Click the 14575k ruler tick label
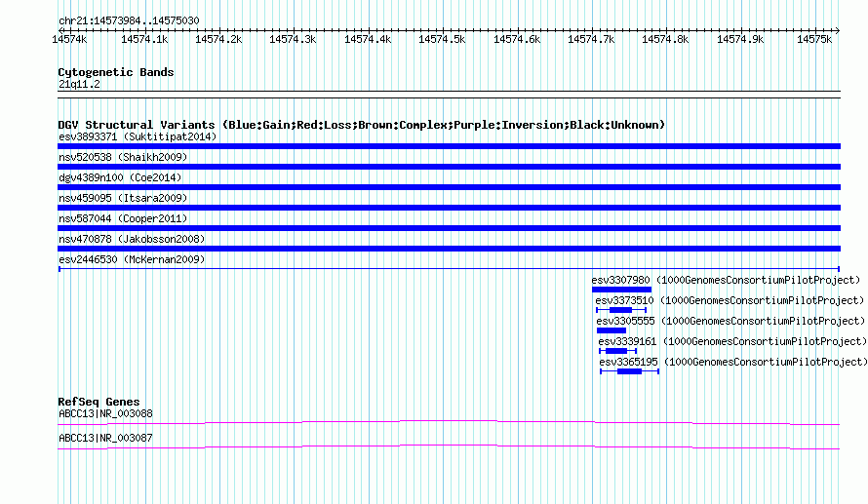This screenshot has height=504, width=868. coord(814,39)
